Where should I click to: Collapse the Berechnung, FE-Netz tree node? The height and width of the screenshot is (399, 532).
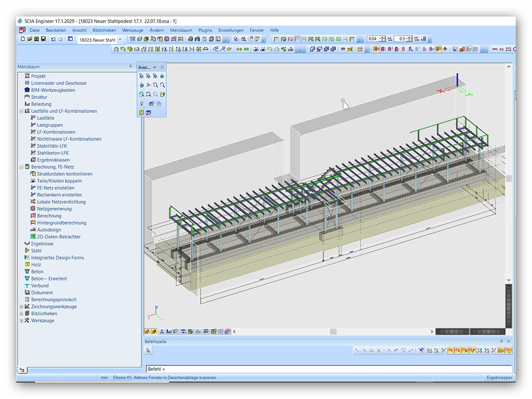coord(22,167)
